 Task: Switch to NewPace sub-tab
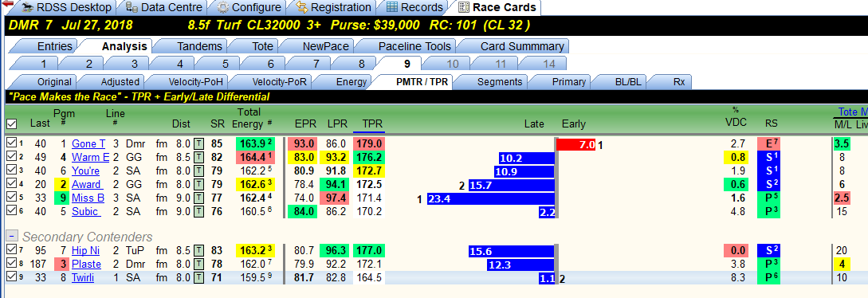point(325,46)
